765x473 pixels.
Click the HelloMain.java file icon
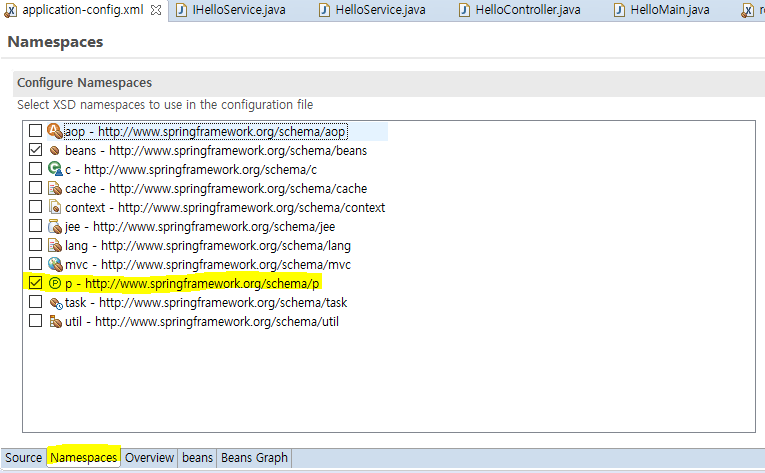pos(619,10)
